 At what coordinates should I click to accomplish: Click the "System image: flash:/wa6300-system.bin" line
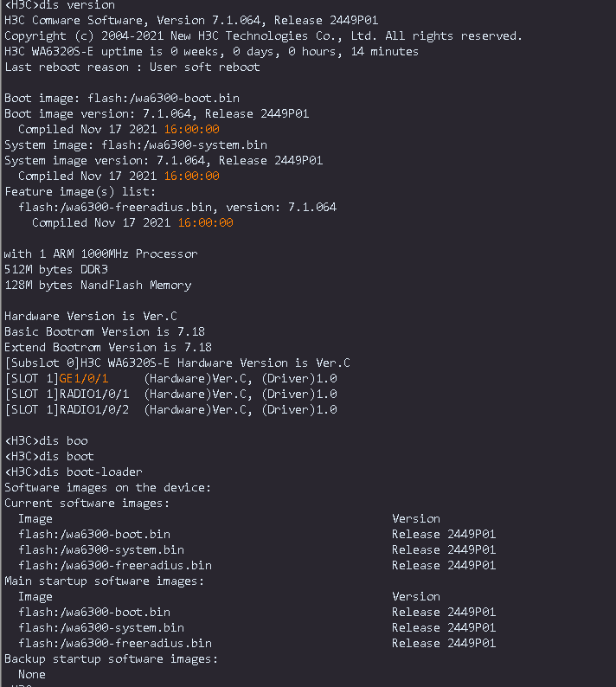click(x=135, y=145)
